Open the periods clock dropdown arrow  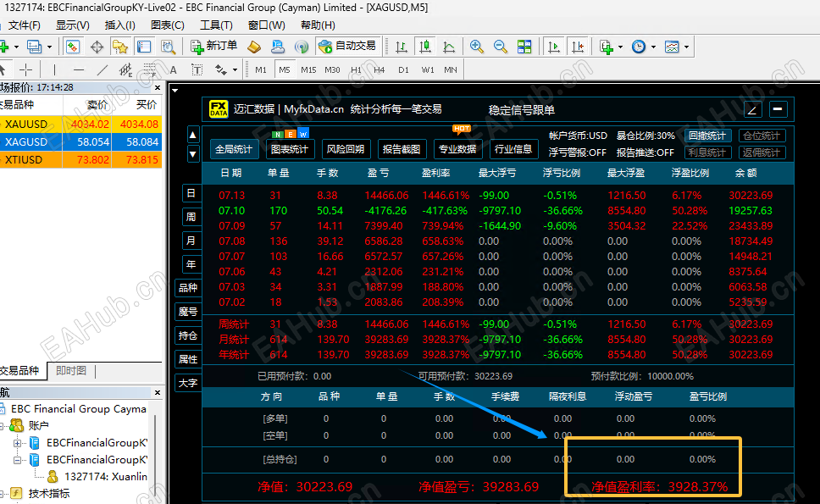click(653, 47)
